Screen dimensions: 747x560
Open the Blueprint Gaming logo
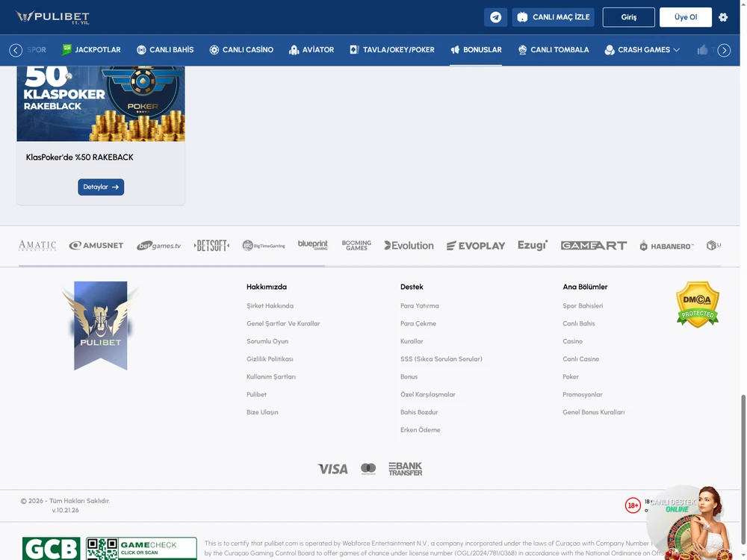[313, 245]
